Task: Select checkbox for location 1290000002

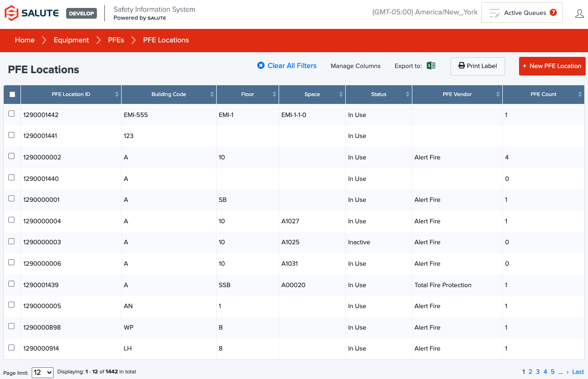Action: (12, 156)
